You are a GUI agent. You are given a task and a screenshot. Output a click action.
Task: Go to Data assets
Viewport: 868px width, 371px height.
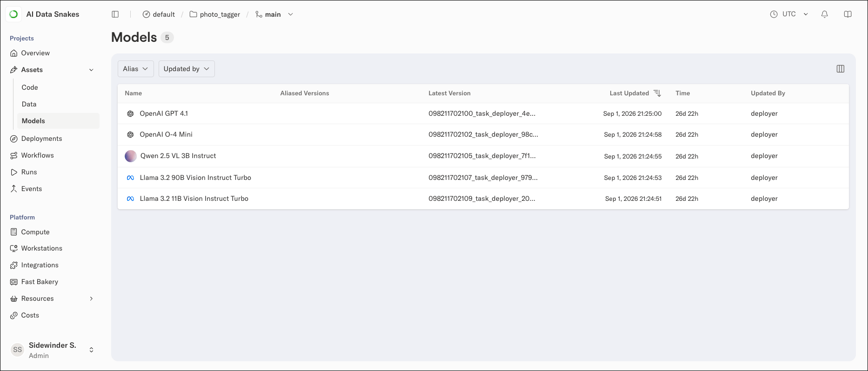[29, 104]
